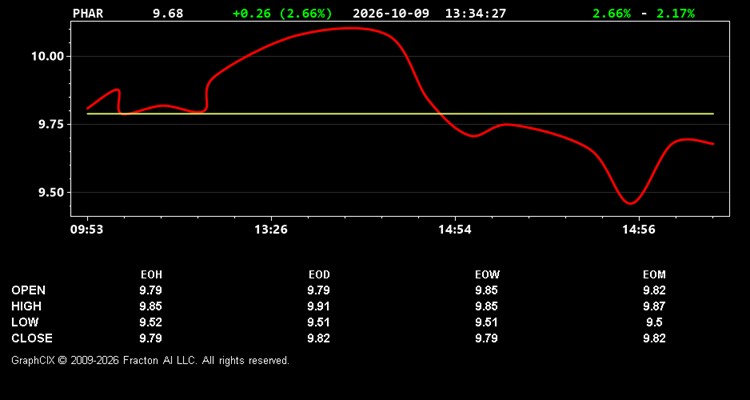Click the +0.26 (2.66%) change value

[282, 13]
